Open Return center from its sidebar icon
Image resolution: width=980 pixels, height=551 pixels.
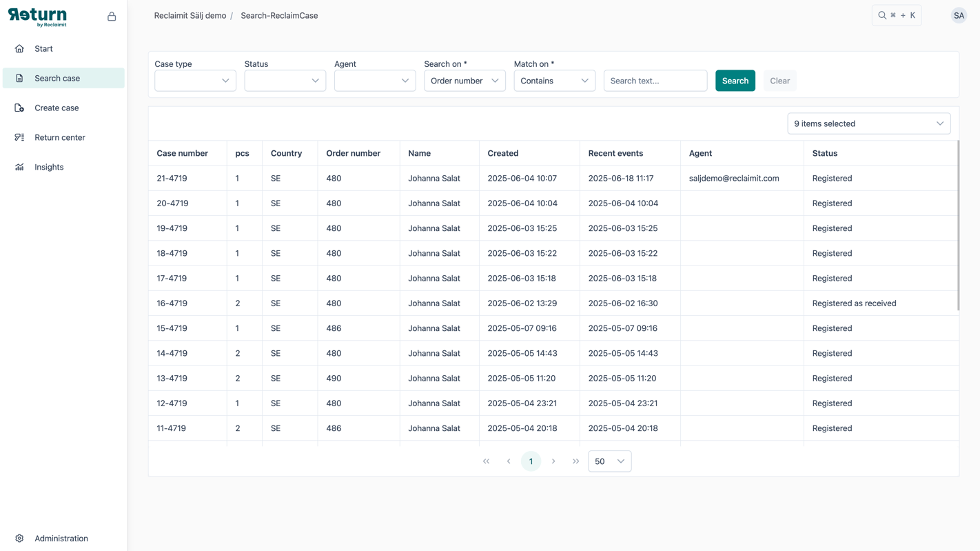click(x=19, y=137)
